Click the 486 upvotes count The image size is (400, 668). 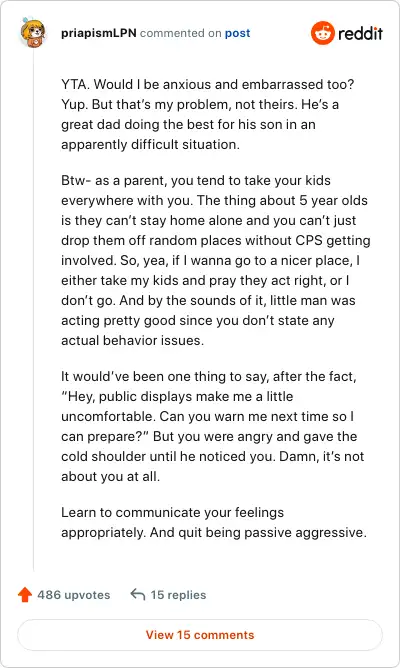click(x=74, y=595)
